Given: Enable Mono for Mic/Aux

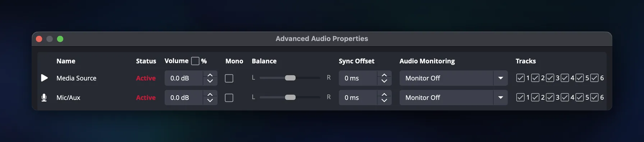Looking at the screenshot, I should pos(229,98).
